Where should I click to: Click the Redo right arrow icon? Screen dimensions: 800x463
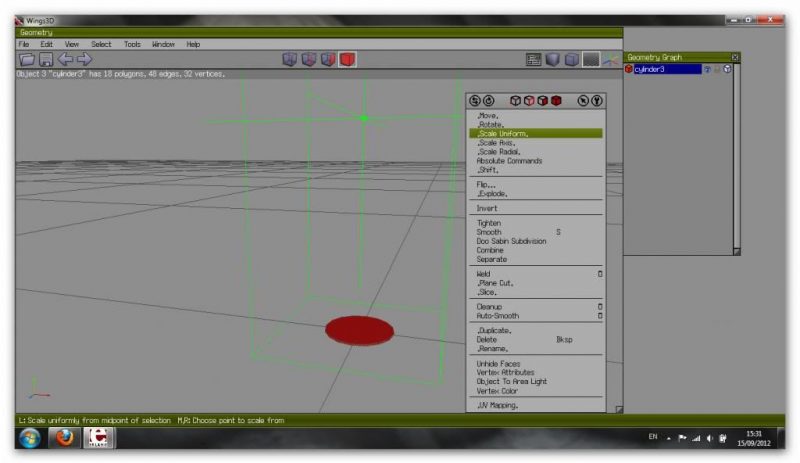[x=84, y=60]
